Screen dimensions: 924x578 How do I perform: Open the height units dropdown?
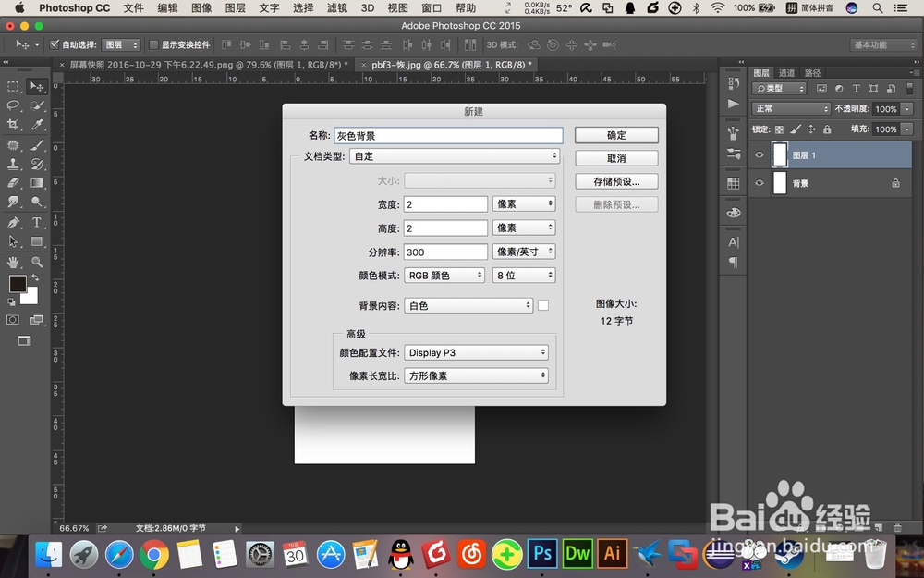pyautogui.click(x=524, y=228)
